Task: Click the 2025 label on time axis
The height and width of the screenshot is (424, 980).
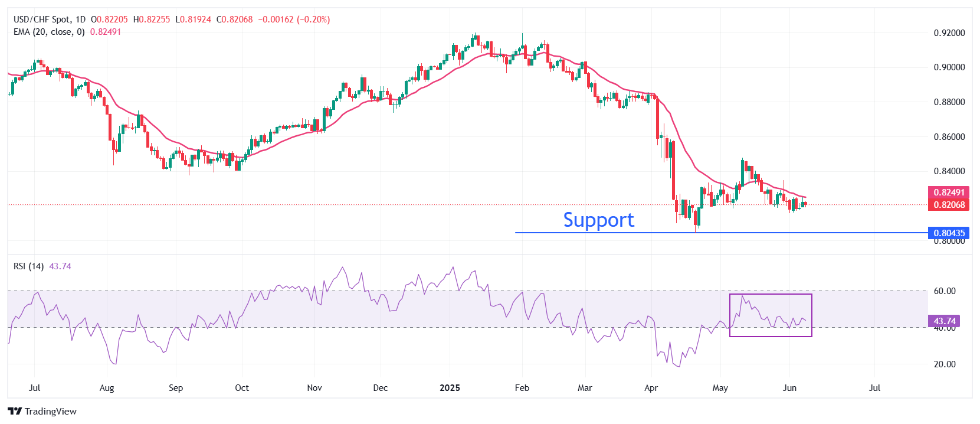Action: [x=450, y=388]
